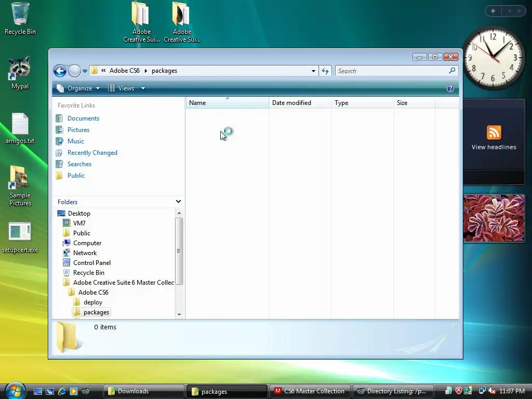
Task: Select the setupcert.exe desktop icon
Action: click(20, 237)
